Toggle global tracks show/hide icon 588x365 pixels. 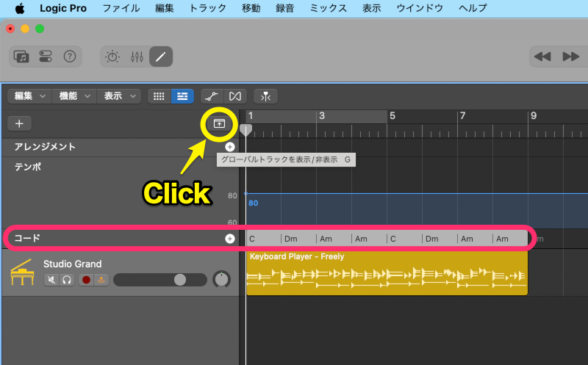click(219, 123)
